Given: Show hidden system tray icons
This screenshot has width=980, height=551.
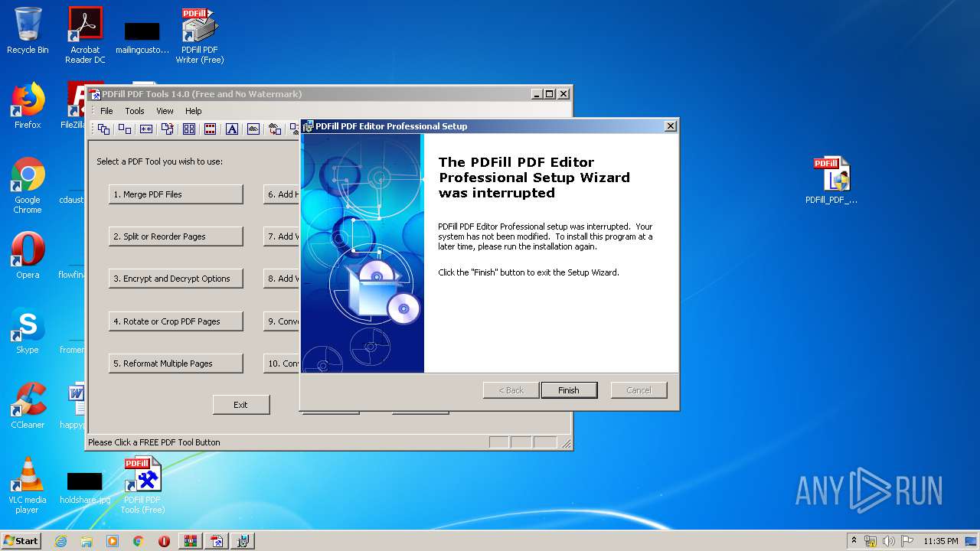Looking at the screenshot, I should tap(854, 540).
